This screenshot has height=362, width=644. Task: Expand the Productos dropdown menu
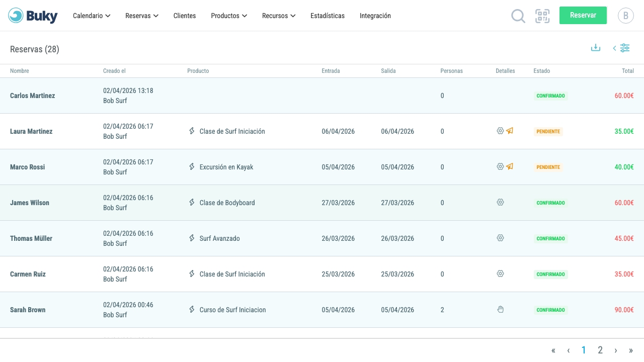[229, 16]
